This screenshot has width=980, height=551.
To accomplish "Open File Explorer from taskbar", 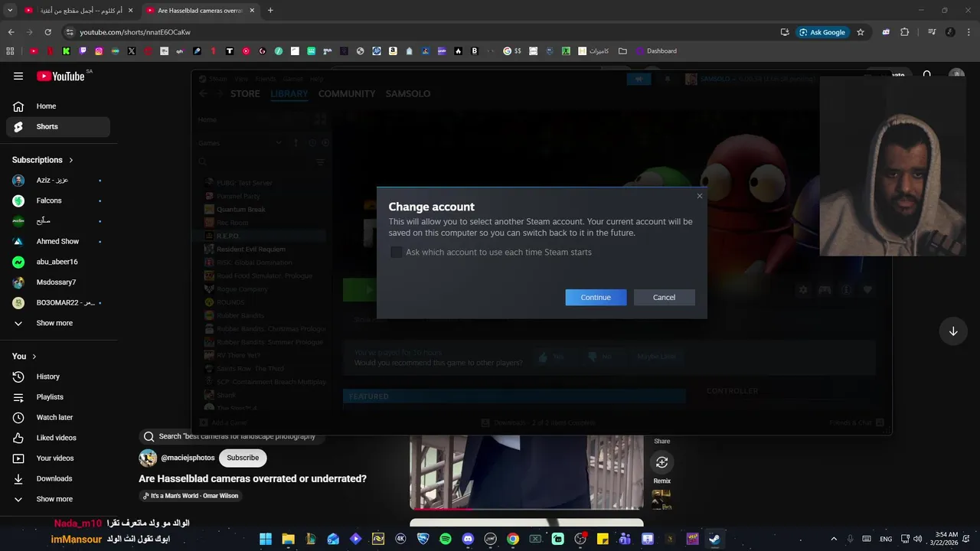I will (288, 539).
